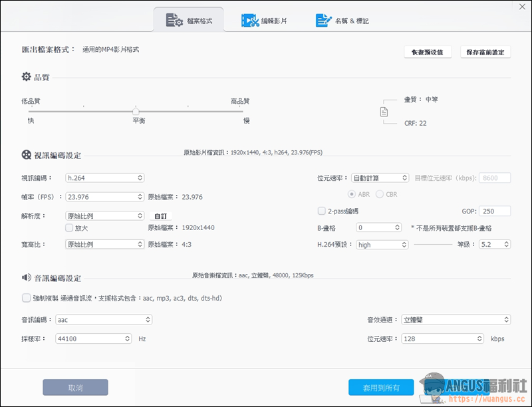Screen dimensions: 532x407
Task: Enable the 放大 checkbox
Action: (69, 227)
